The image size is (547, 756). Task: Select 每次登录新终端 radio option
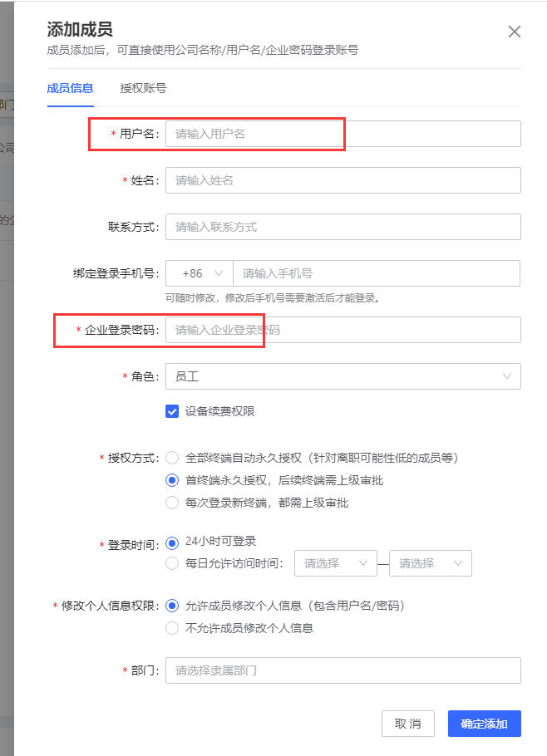[173, 503]
